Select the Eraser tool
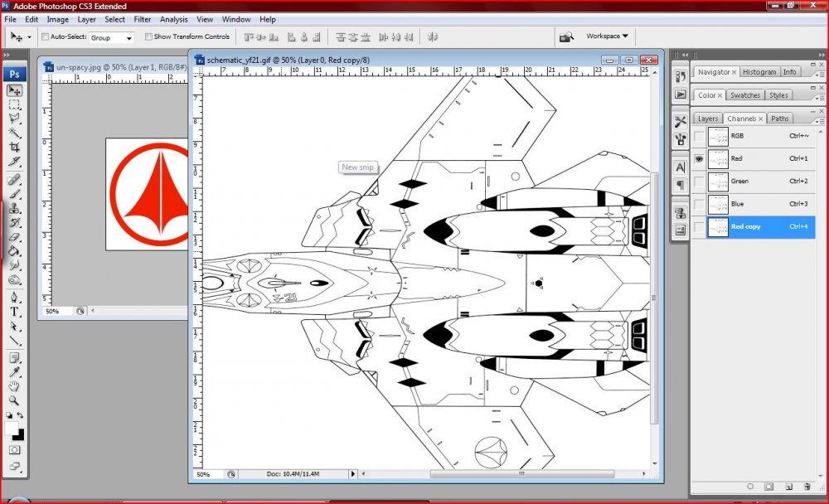829x504 pixels. [14, 236]
